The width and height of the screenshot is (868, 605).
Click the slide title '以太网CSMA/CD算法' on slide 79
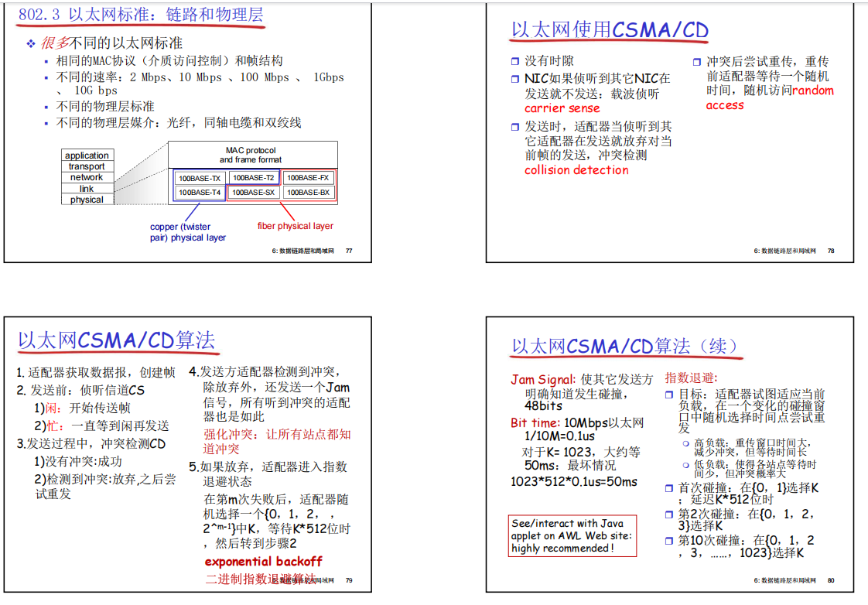116,340
